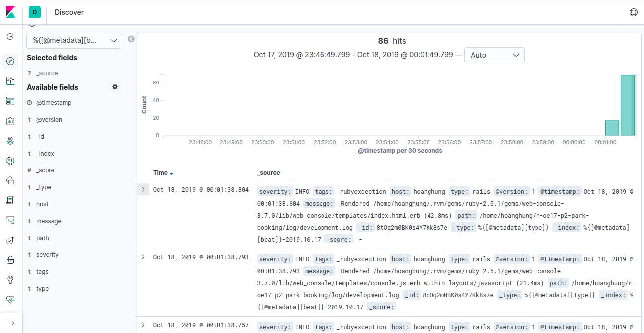Open Kibana home via the logo
Image resolution: width=644 pixels, height=333 pixels.
(x=10, y=12)
